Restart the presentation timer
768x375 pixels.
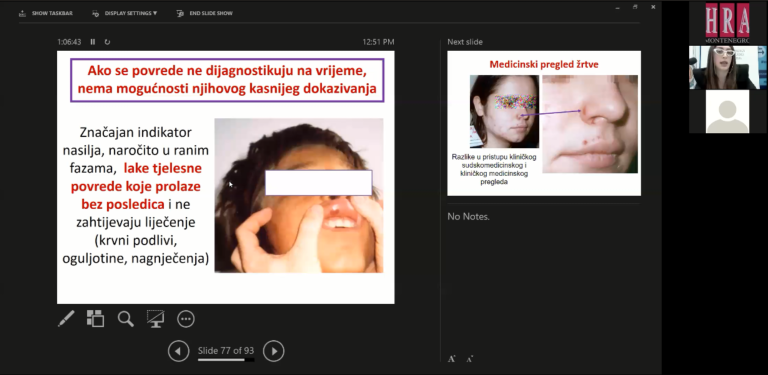click(x=107, y=42)
